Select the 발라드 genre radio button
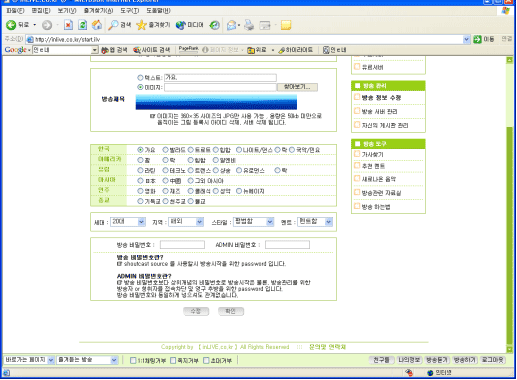Screen dimensions: 517x380 tap(165, 150)
